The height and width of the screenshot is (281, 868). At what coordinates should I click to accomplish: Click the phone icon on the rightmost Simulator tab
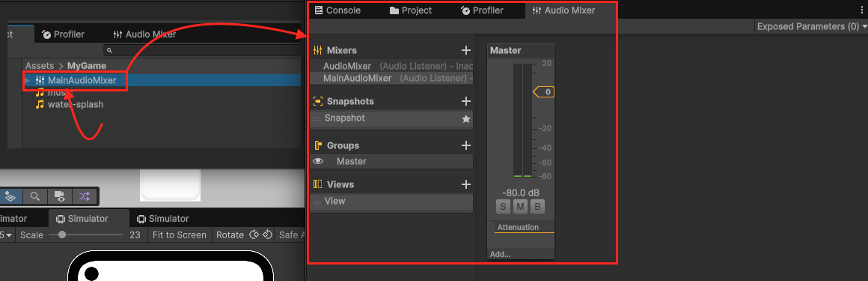[x=141, y=219]
